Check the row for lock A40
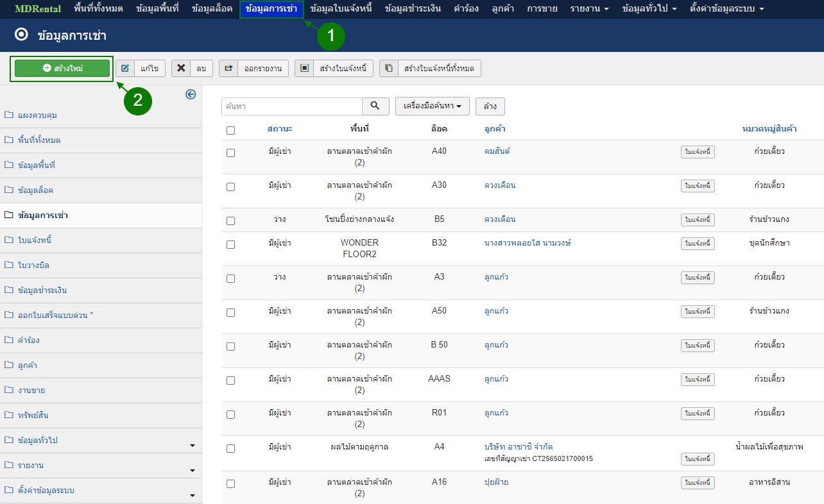Screen dimensions: 824x504 (x=231, y=153)
